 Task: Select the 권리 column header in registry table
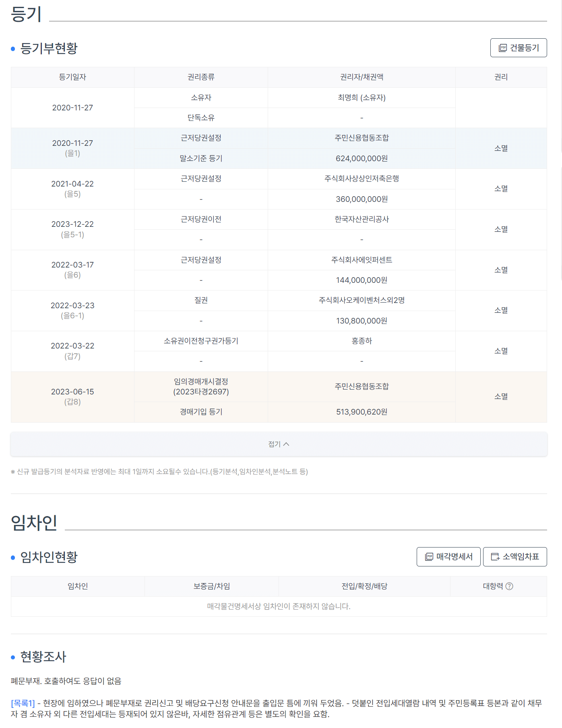click(x=501, y=77)
